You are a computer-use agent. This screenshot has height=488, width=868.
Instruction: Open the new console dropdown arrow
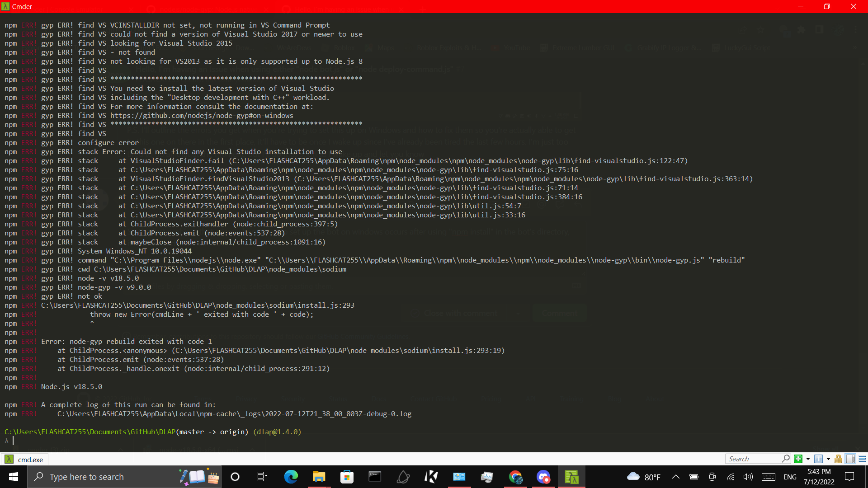coord(808,459)
